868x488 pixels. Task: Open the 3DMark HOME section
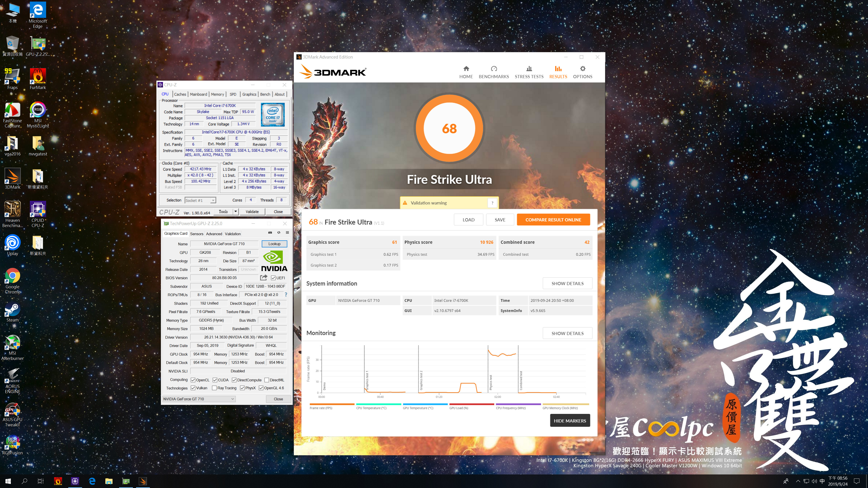(x=466, y=72)
